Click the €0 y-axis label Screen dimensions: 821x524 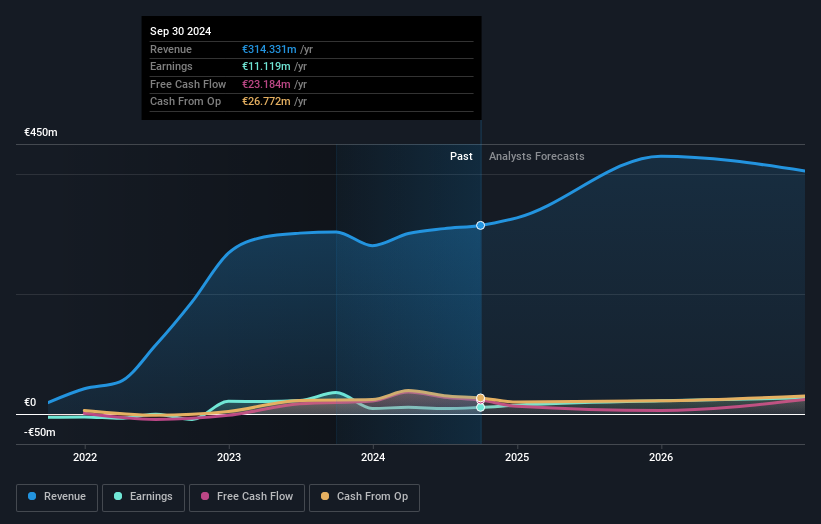pyautogui.click(x=30, y=403)
